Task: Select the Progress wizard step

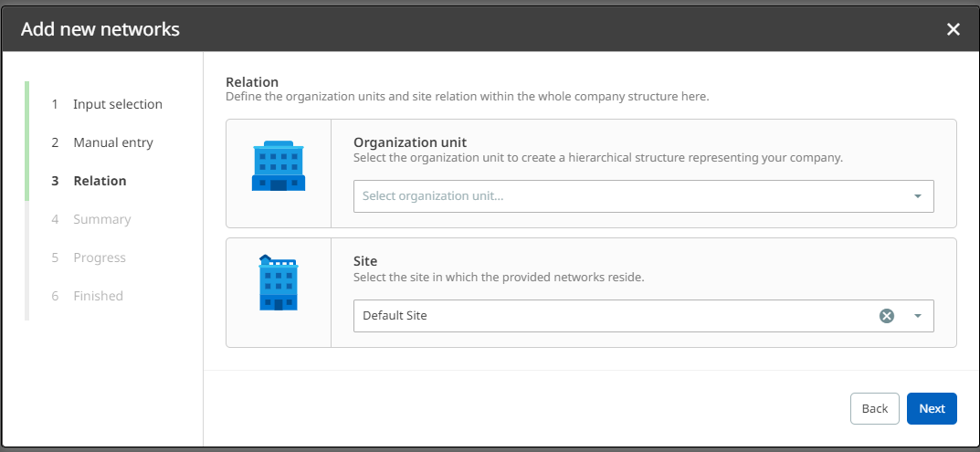Action: 100,258
